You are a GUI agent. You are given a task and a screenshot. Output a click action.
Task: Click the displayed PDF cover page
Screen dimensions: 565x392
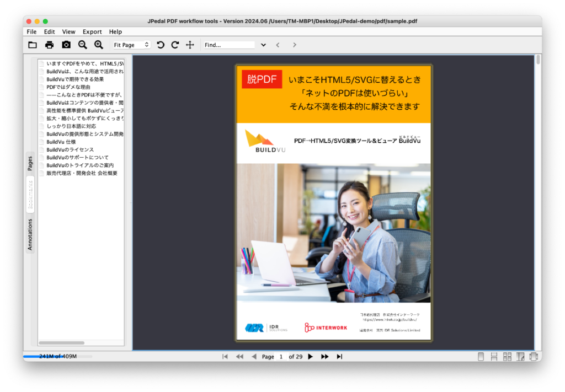[x=334, y=203]
